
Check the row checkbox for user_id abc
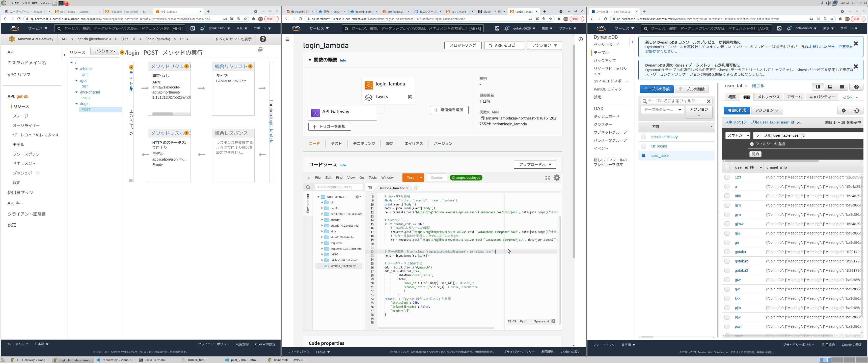click(727, 196)
